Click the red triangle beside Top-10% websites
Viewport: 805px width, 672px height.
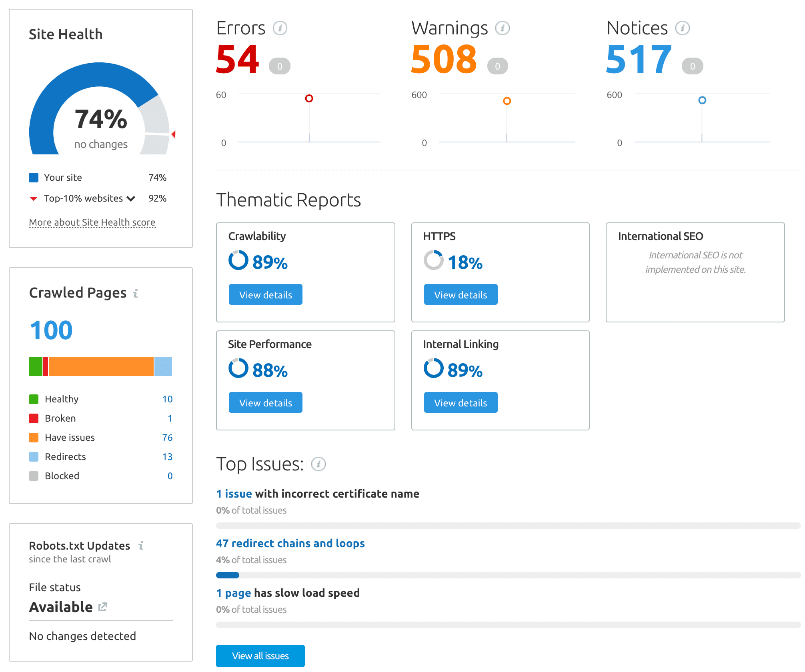(x=34, y=199)
